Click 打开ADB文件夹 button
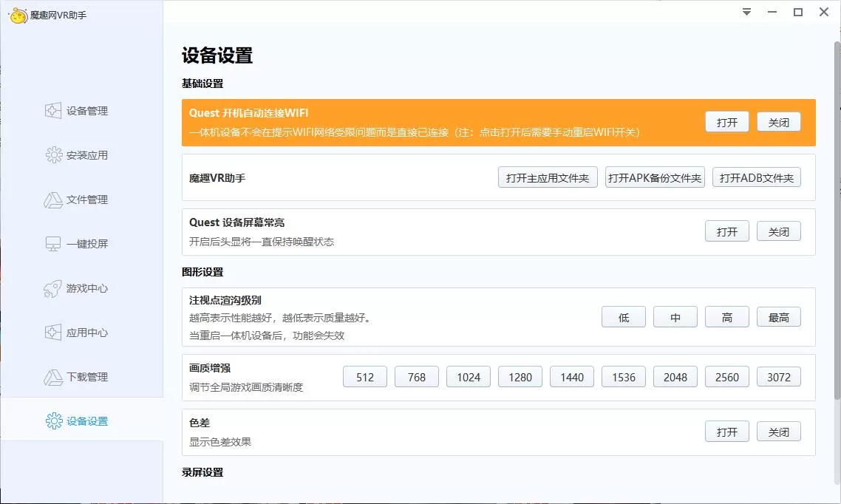This screenshot has height=504, width=841. [x=756, y=177]
